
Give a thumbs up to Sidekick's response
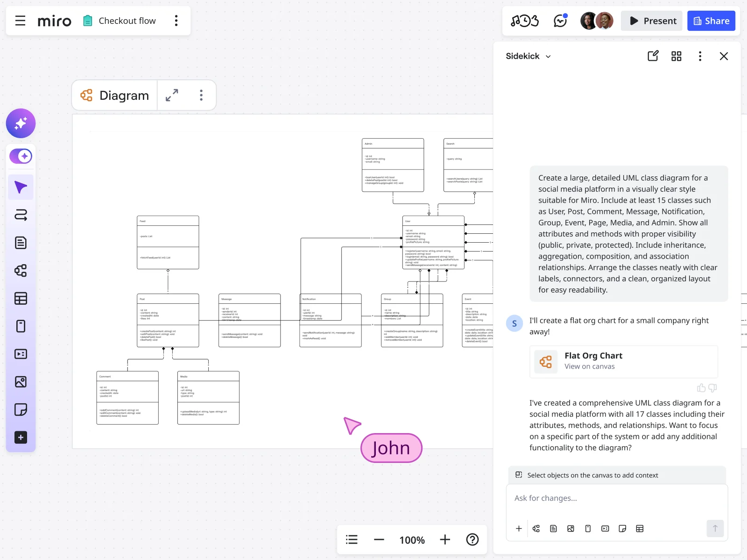[701, 388]
